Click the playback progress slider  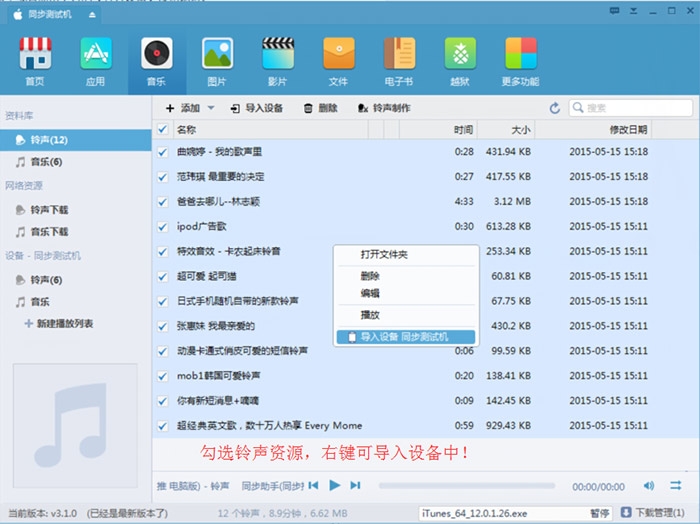click(x=467, y=486)
